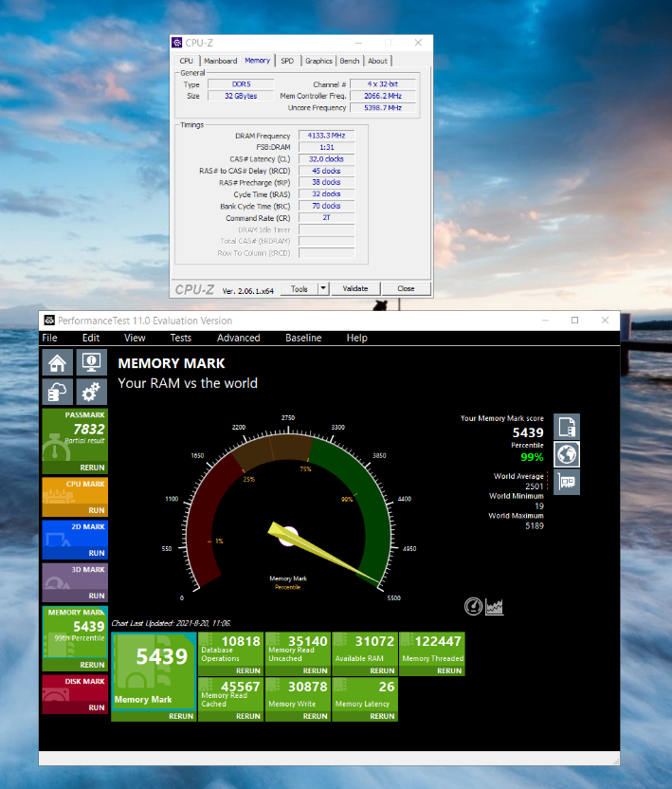This screenshot has width=672, height=789.
Task: Click the DDR5 memory type value
Action: pos(241,84)
